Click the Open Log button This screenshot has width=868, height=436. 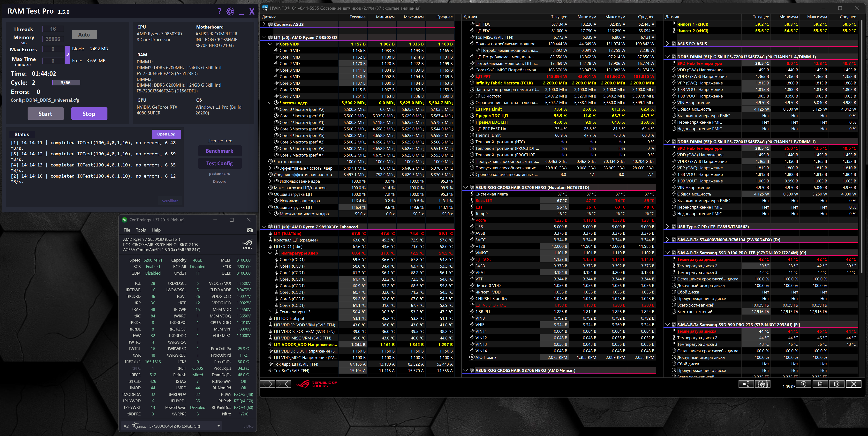166,134
